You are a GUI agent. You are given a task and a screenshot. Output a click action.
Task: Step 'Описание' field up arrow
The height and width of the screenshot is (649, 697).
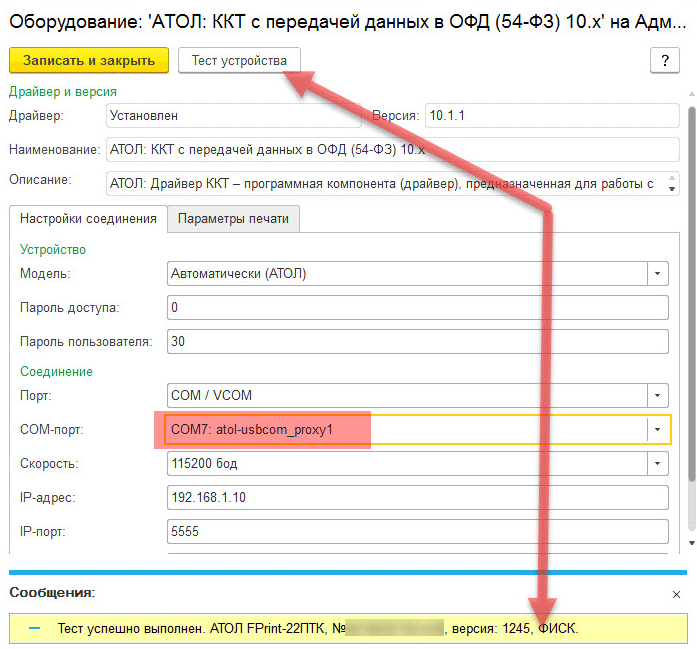[x=672, y=178]
